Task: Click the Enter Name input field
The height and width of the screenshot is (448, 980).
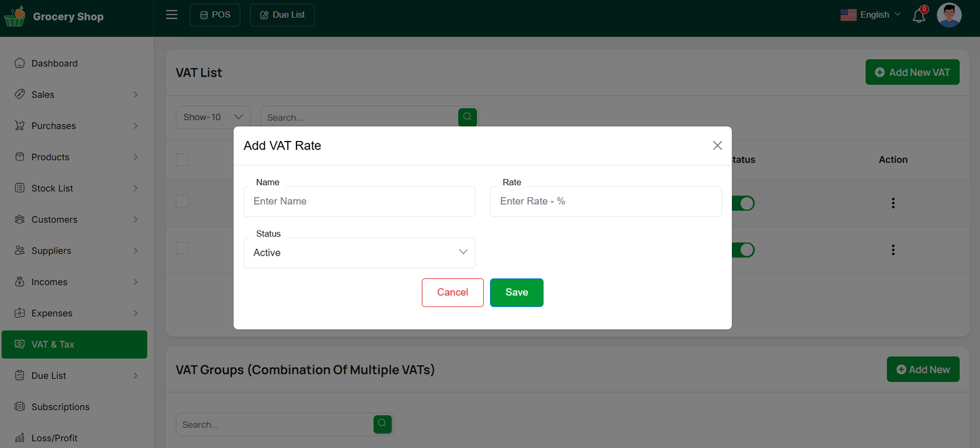Action: pos(359,202)
